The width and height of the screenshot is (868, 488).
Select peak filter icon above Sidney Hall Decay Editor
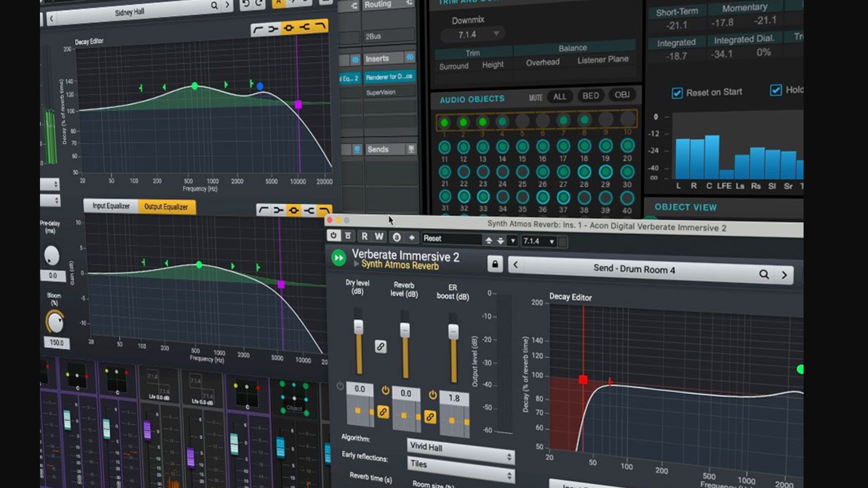288,28
